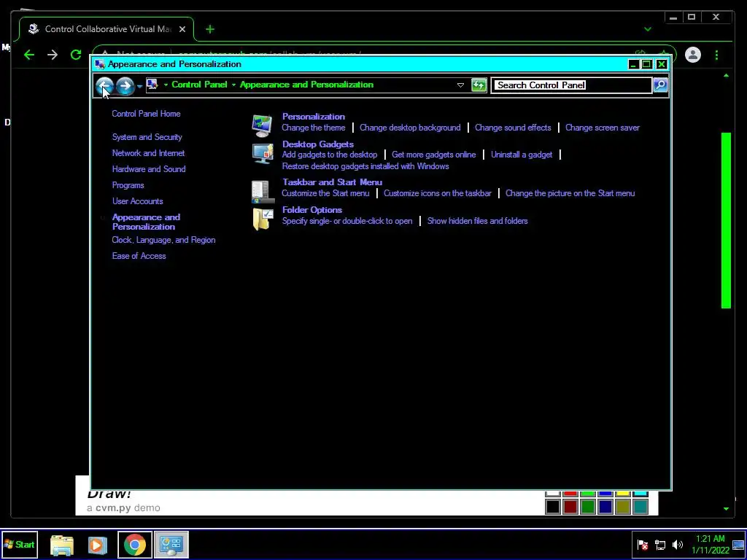Select the Control Collaborative Virtual Machine tab
Viewport: 747px width, 560px height.
(x=107, y=29)
